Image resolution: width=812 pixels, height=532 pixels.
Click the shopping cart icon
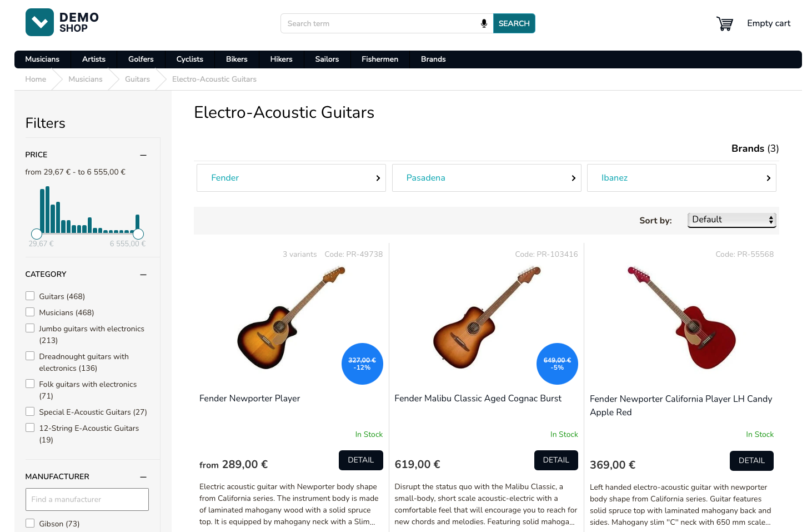[x=725, y=23]
